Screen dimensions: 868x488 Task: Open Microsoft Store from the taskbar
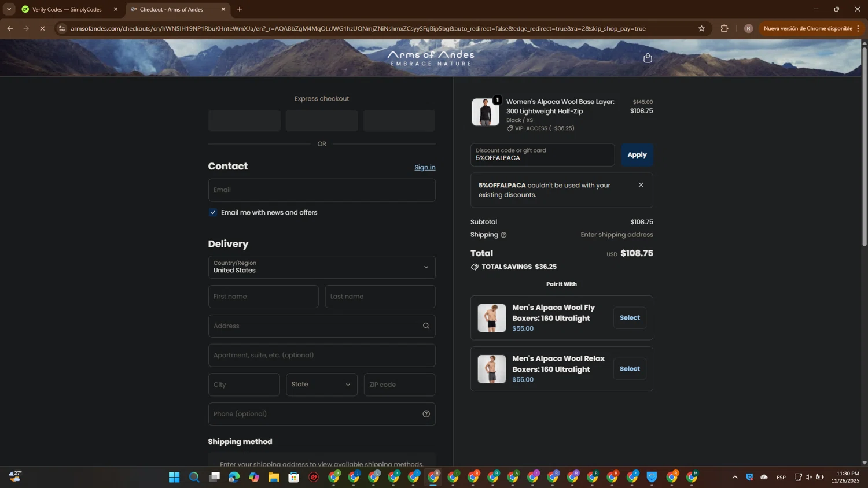(x=293, y=477)
